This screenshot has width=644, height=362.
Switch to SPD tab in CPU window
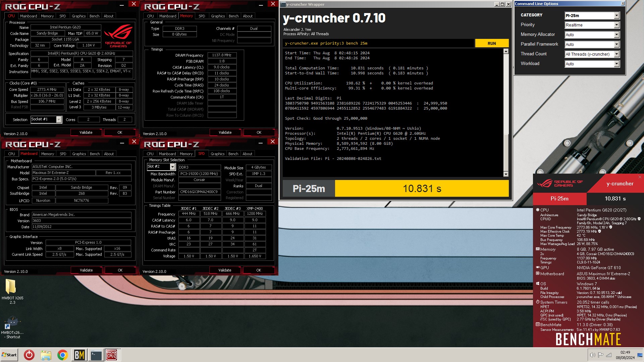coord(62,16)
